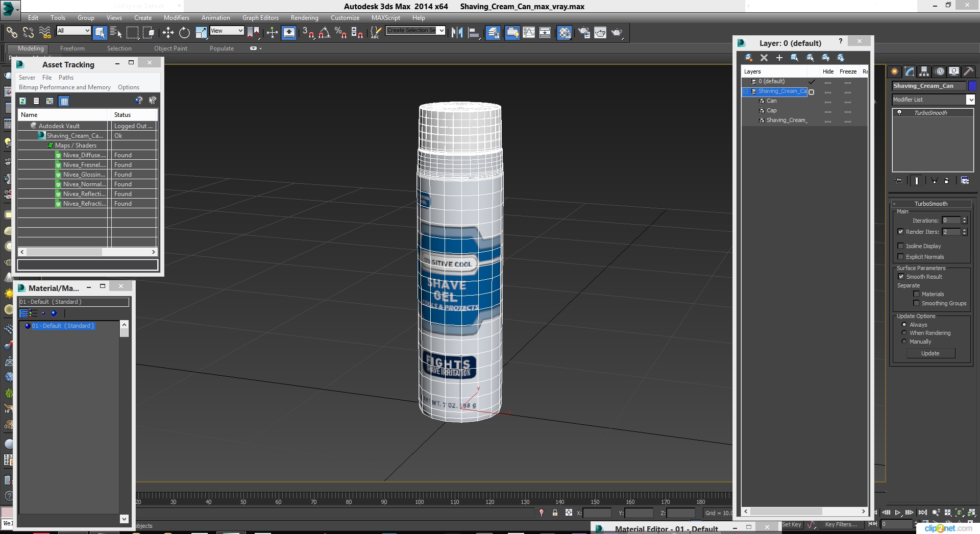980x534 pixels.
Task: Click the Key Filters button
Action: (841, 524)
